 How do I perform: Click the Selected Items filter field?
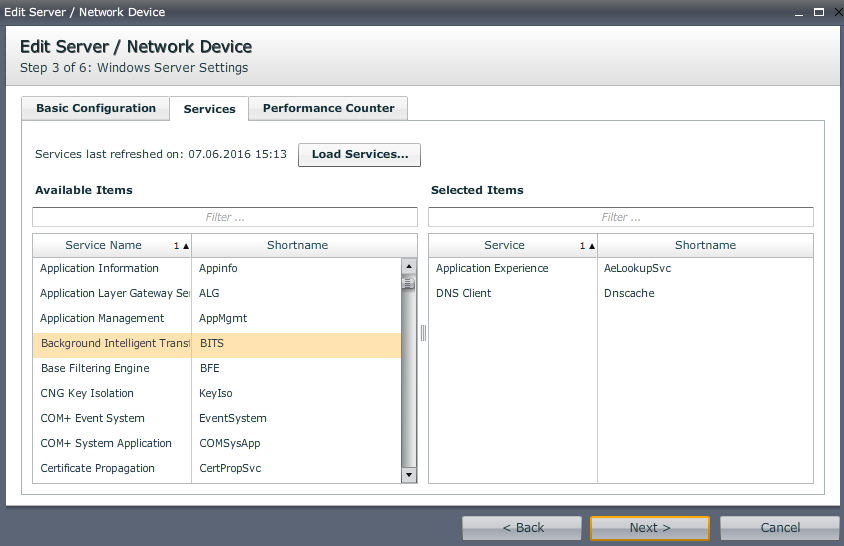click(620, 217)
